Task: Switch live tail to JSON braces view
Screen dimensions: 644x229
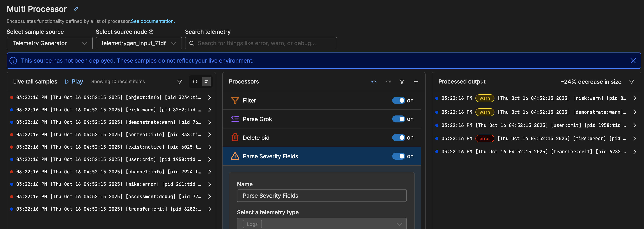Action: click(x=195, y=81)
